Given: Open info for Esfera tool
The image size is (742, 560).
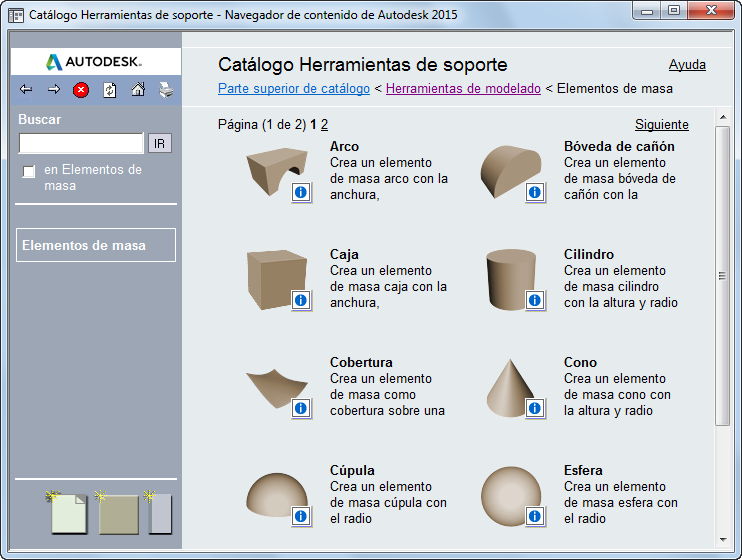Looking at the screenshot, I should [535, 516].
